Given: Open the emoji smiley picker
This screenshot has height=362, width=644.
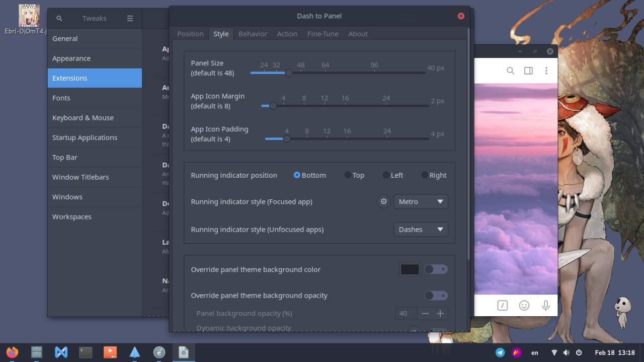Looking at the screenshot, I should (524, 305).
